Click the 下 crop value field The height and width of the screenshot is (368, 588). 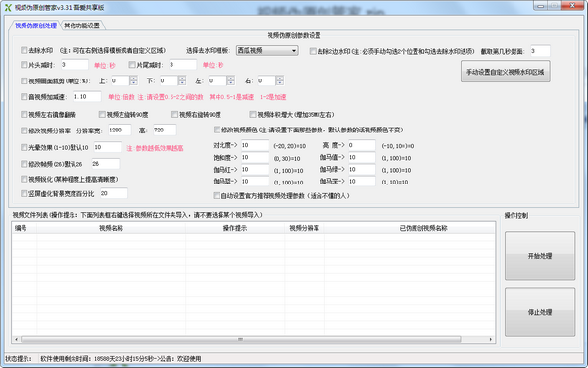169,80
